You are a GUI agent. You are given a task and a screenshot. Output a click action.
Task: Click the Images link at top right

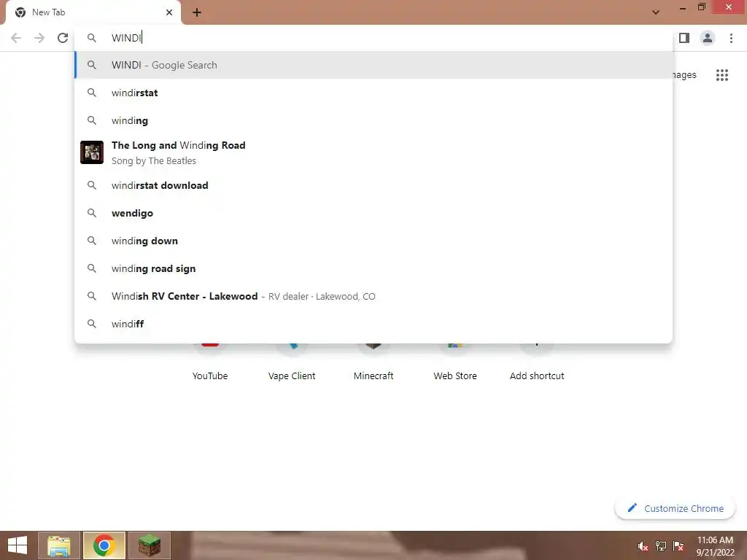(684, 75)
